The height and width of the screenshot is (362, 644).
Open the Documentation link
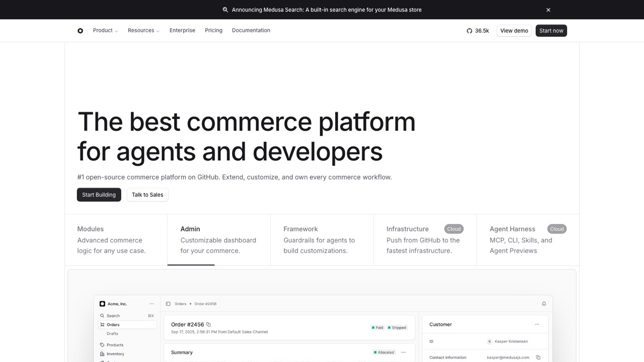point(251,31)
